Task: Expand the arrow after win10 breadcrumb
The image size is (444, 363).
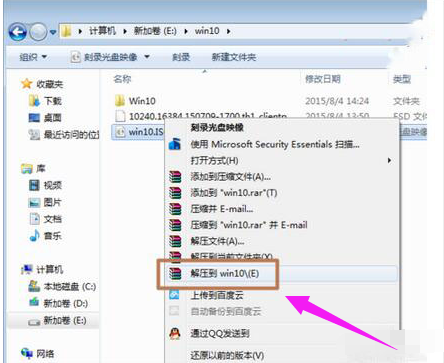Action: pyautogui.click(x=228, y=31)
